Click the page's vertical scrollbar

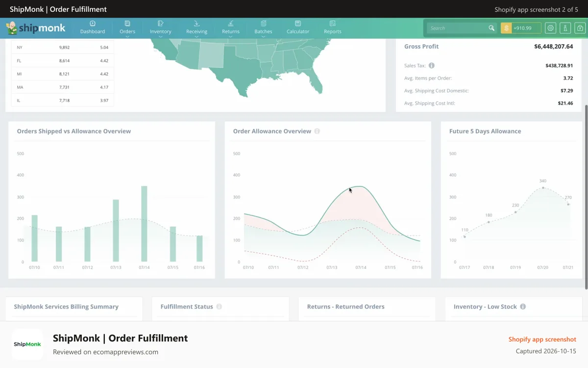pyautogui.click(x=586, y=196)
